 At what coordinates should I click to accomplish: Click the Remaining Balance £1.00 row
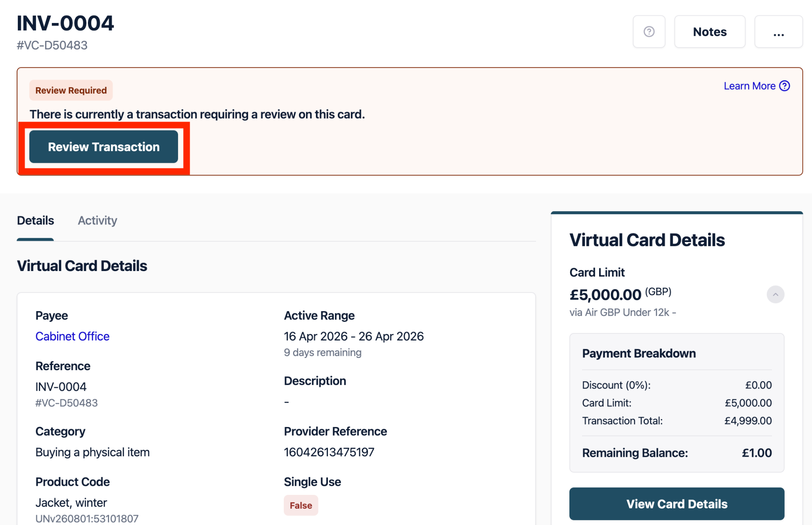coord(676,453)
